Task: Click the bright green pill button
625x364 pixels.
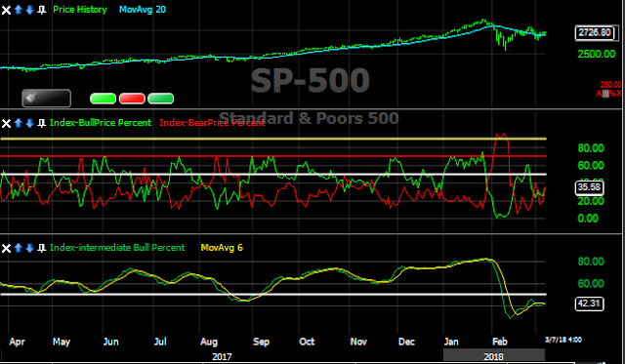Action: pyautogui.click(x=104, y=99)
